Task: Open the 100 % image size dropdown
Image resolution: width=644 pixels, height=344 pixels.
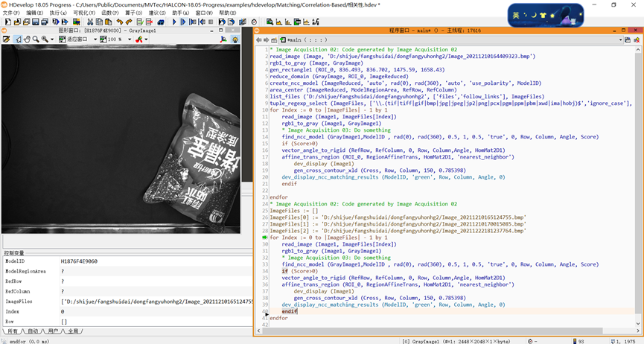Action: coord(130,39)
